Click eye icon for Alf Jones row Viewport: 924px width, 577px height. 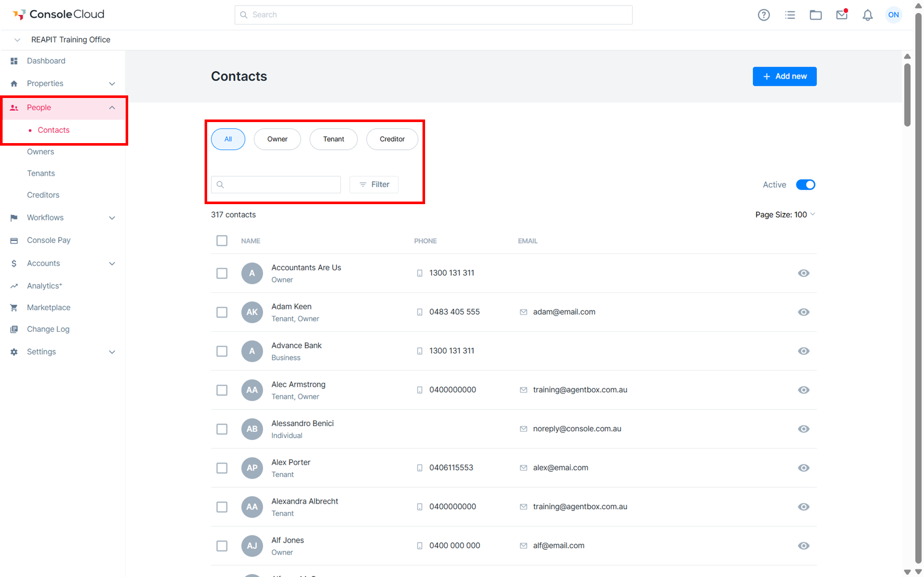click(804, 546)
